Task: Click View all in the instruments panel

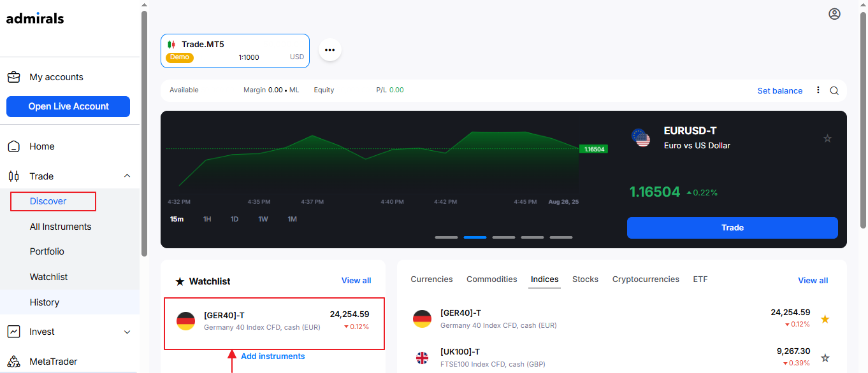Action: tap(813, 280)
